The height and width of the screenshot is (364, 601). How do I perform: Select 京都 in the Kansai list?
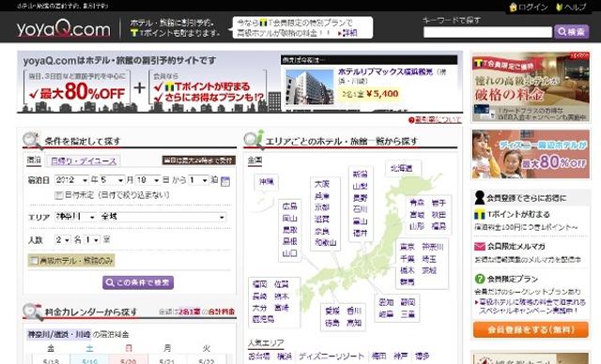[322, 207]
